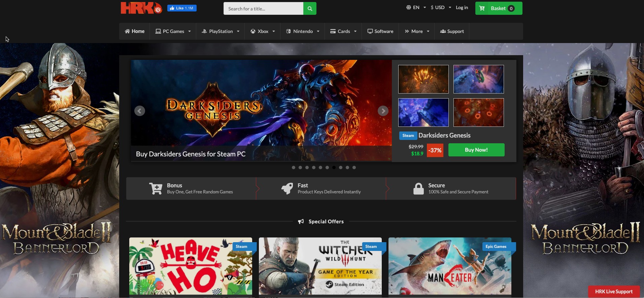Click the HRK logo
The height and width of the screenshot is (298, 644).
[x=141, y=8]
